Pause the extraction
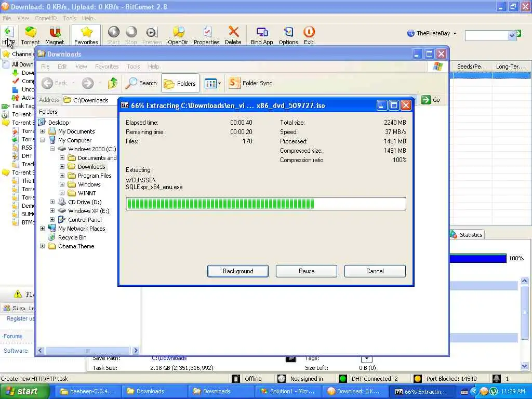The width and height of the screenshot is (532, 399). [x=307, y=271]
